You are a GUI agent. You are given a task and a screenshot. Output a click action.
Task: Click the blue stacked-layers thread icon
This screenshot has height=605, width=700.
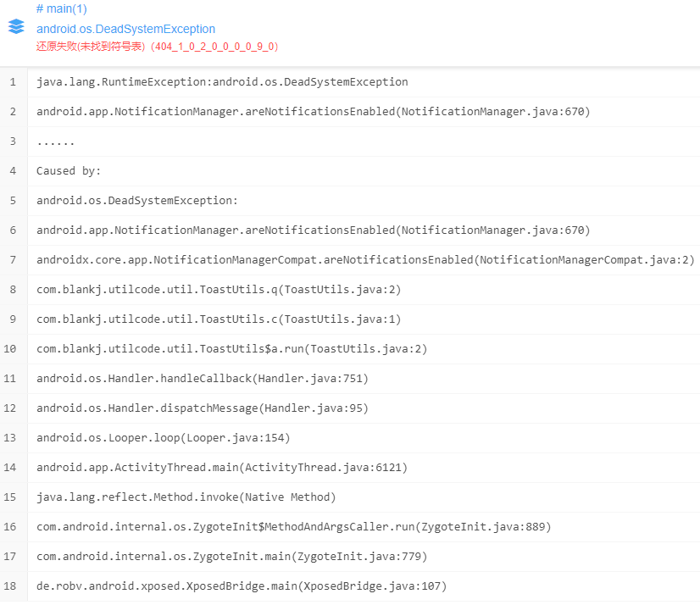(x=14, y=26)
